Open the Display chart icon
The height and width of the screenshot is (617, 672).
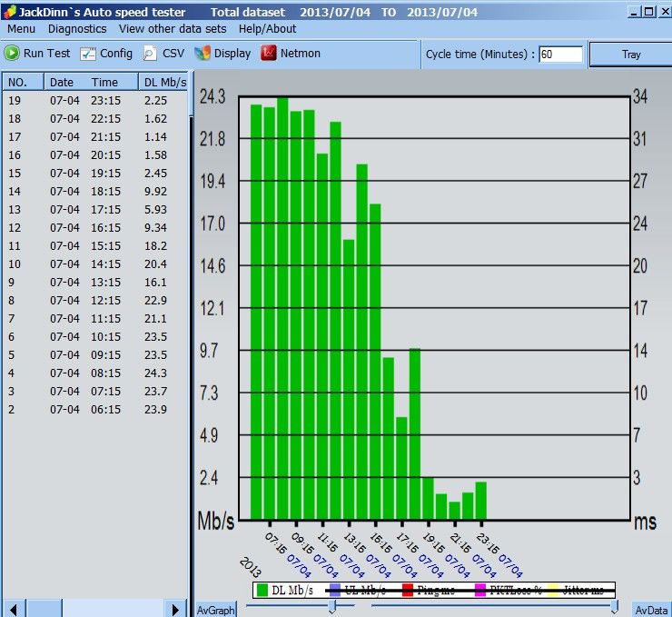pyautogui.click(x=203, y=54)
